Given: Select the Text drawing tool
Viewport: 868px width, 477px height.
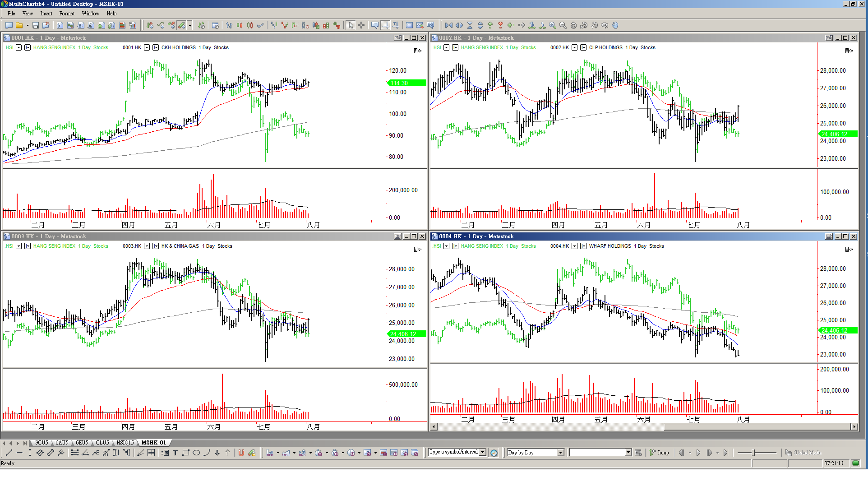Looking at the screenshot, I should point(175,453).
